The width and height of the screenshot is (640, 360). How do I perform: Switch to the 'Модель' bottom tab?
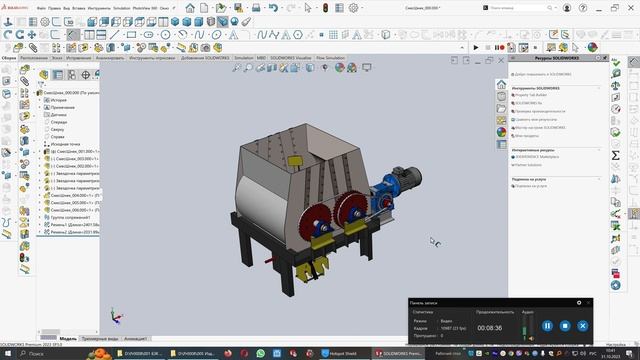[x=68, y=339]
